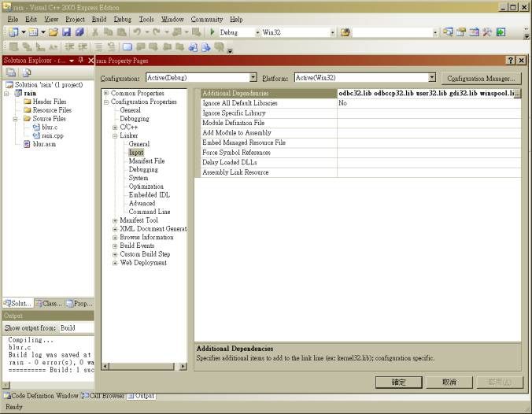Click the Undo toolbar icon
Screen dimensions: 532x414
click(138, 32)
